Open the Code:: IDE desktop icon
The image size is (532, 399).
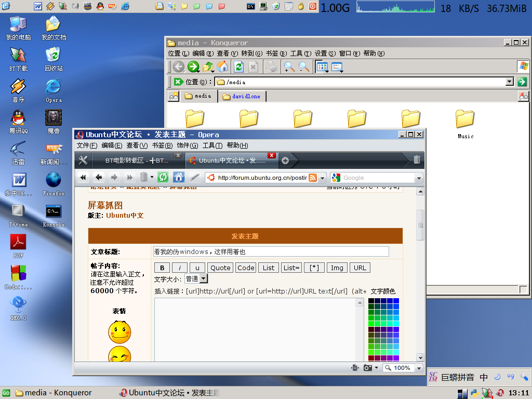pos(18,278)
